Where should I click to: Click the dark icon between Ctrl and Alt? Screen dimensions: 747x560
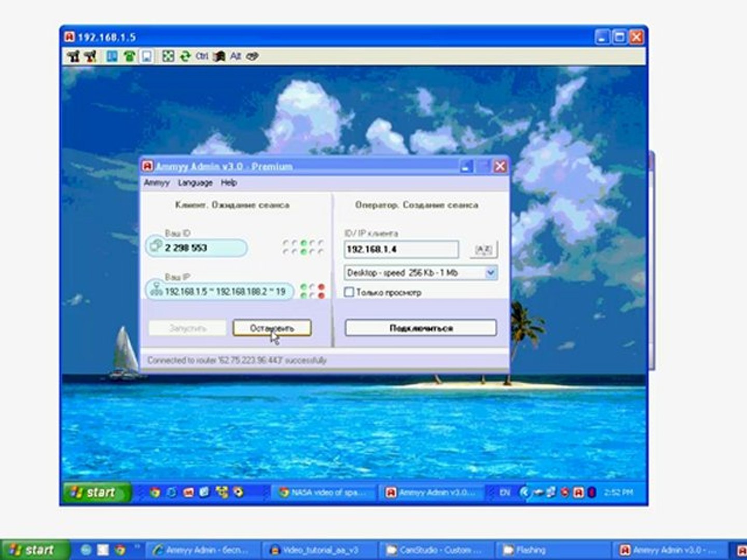(x=219, y=56)
